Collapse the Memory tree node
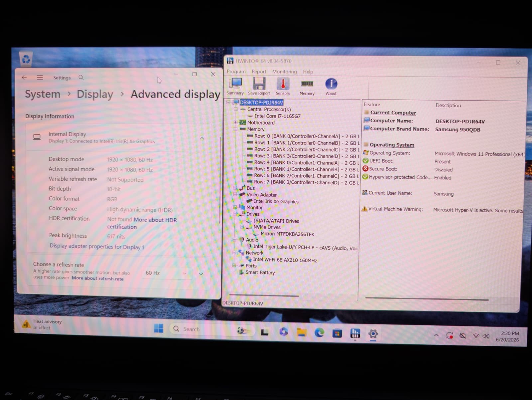 [x=235, y=129]
